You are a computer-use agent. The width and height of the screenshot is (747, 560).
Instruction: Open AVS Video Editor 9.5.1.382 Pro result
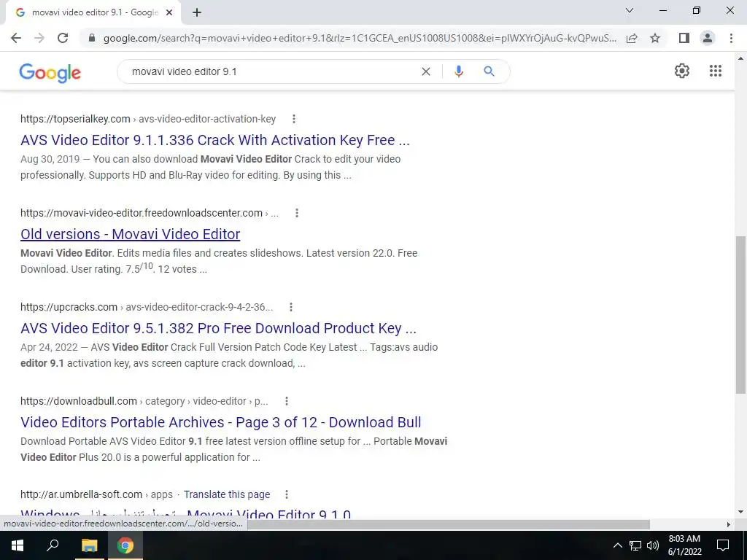[x=218, y=328]
